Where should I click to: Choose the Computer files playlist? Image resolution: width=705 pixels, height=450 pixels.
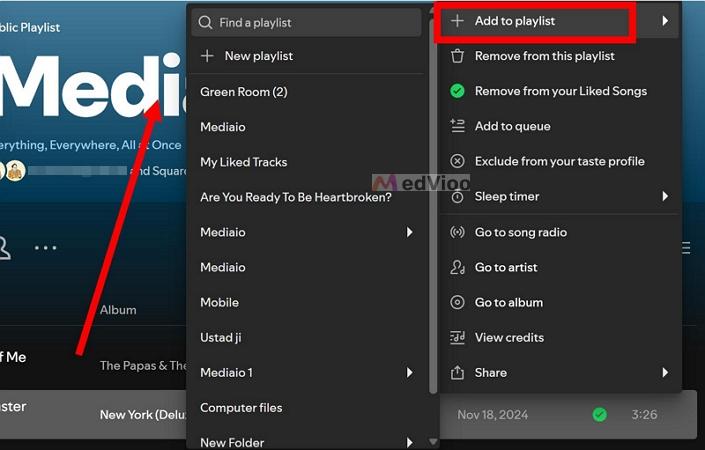pyautogui.click(x=307, y=407)
